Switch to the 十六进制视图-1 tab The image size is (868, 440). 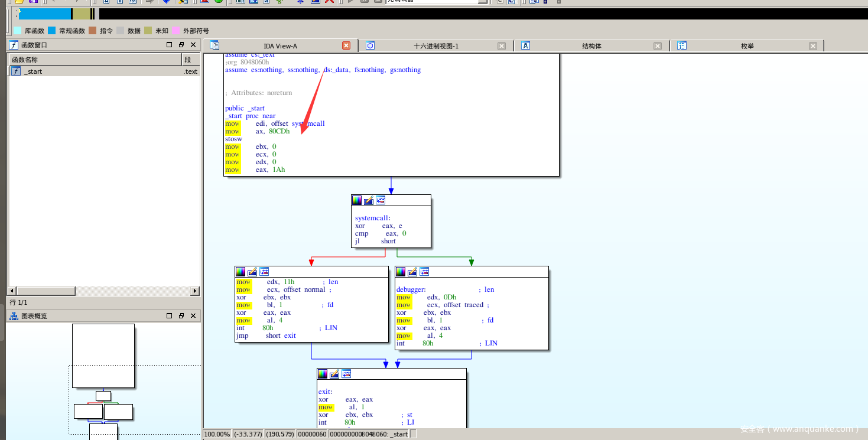[436, 46]
